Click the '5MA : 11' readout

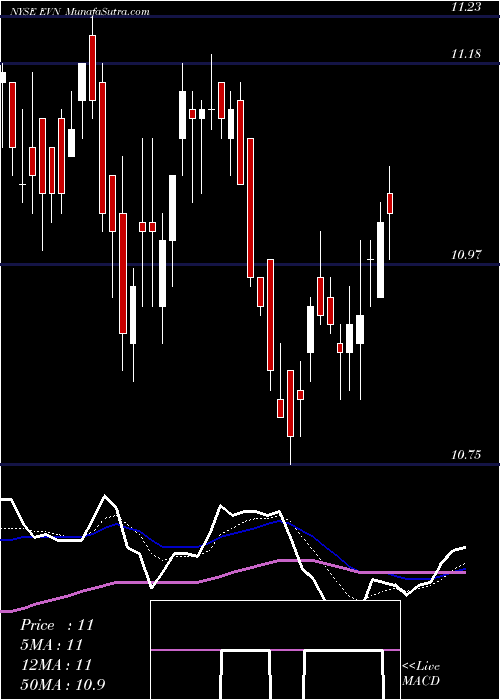coord(52,645)
